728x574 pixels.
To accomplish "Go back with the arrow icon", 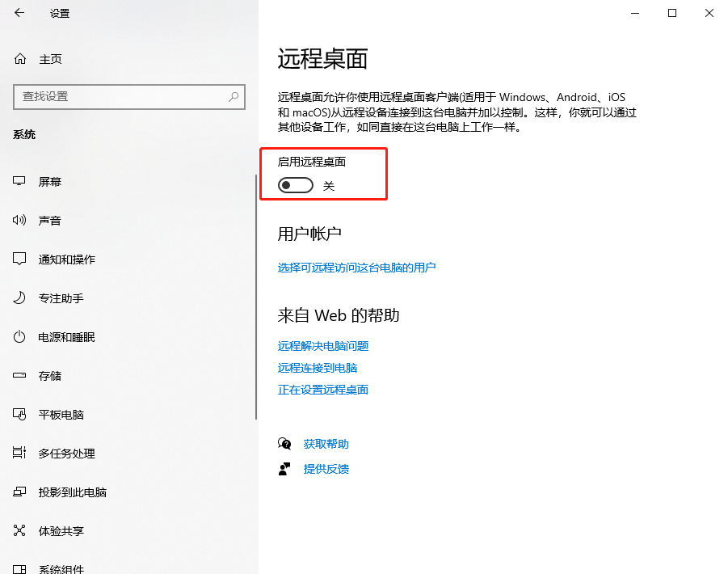I will coord(19,13).
